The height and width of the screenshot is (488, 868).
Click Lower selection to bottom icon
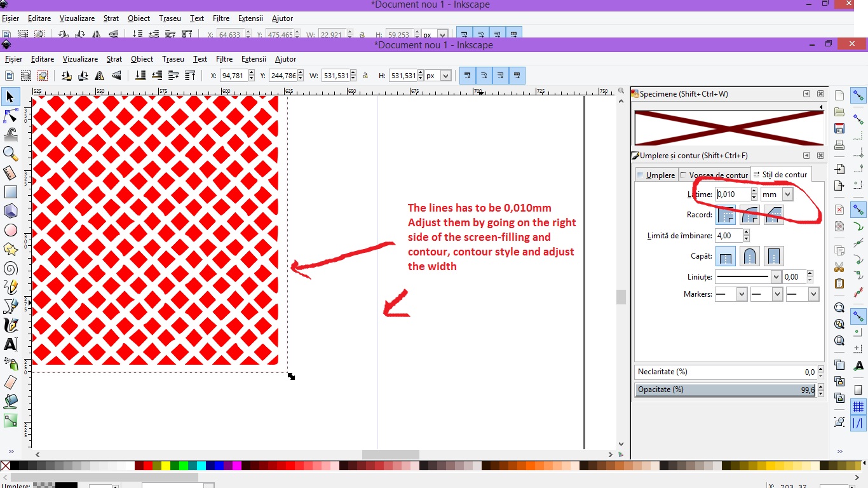(x=140, y=76)
